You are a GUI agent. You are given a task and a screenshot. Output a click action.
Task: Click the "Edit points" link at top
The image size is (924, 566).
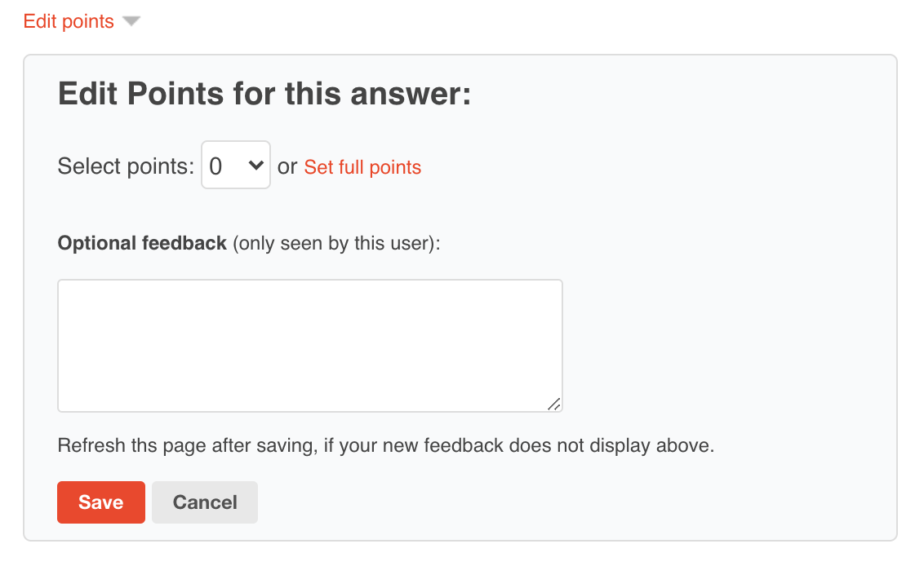tap(69, 21)
